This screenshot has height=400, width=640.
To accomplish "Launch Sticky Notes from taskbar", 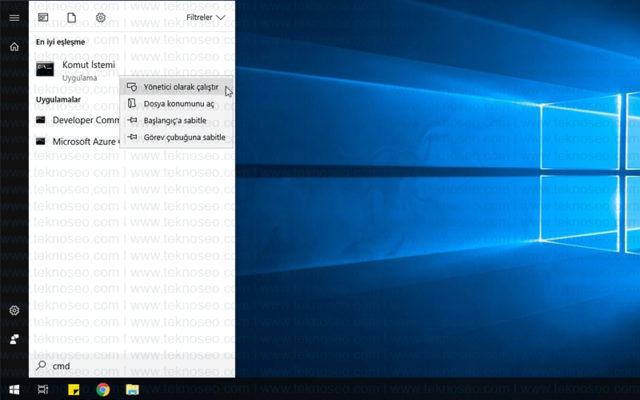I will 73,390.
